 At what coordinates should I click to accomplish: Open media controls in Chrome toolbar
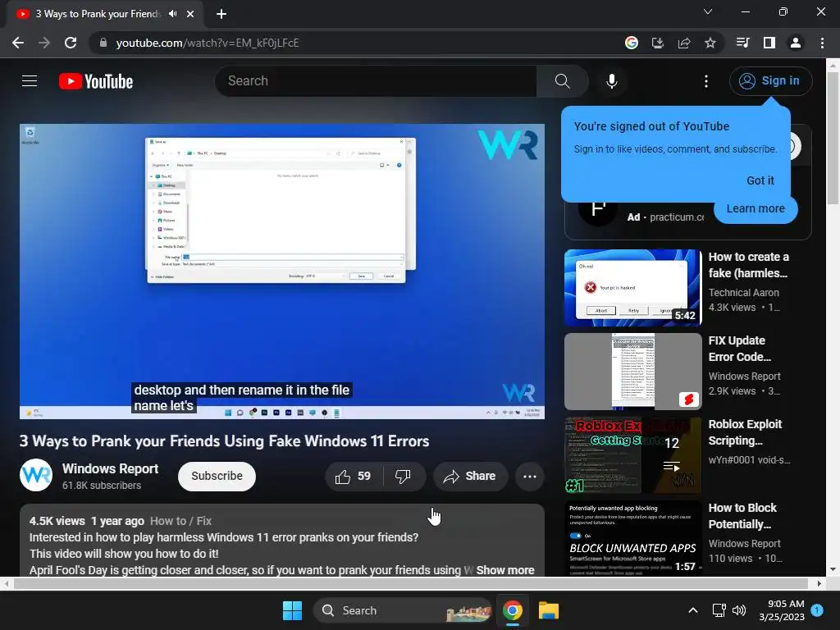point(742,43)
